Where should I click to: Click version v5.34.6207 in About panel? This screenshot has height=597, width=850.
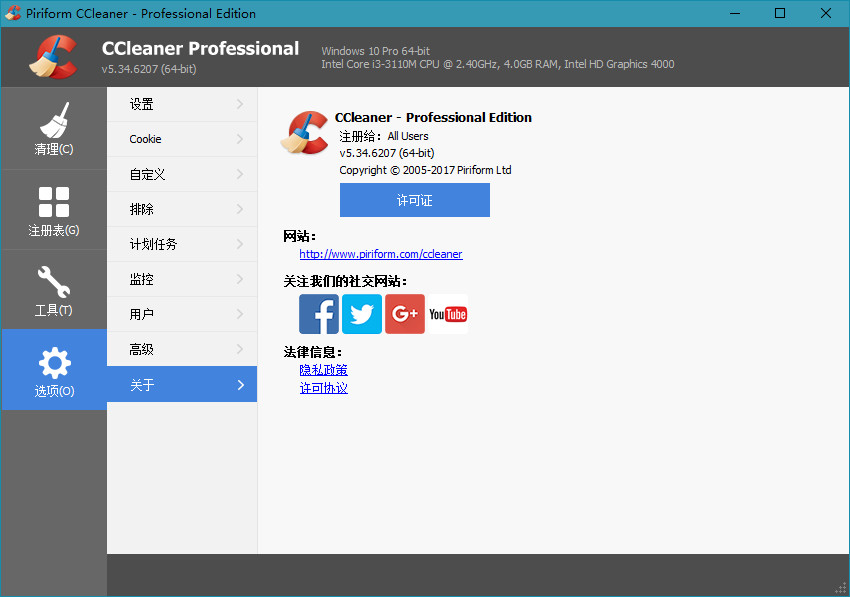387,153
